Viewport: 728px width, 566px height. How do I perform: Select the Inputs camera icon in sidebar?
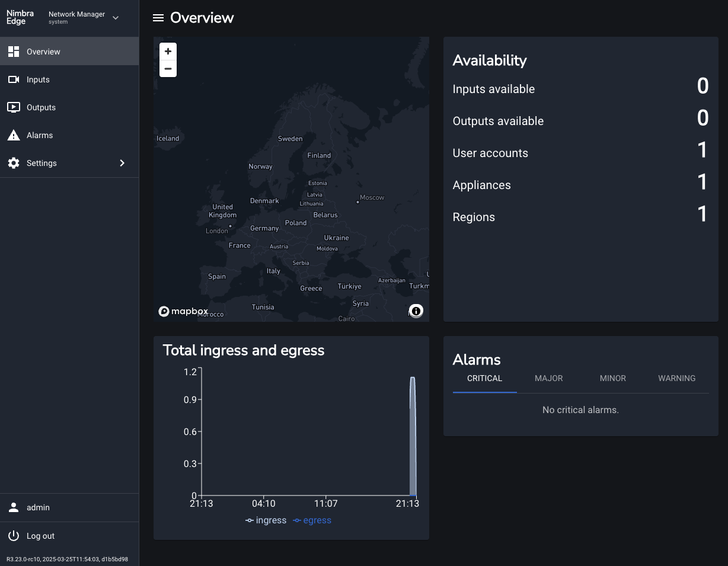(x=13, y=79)
